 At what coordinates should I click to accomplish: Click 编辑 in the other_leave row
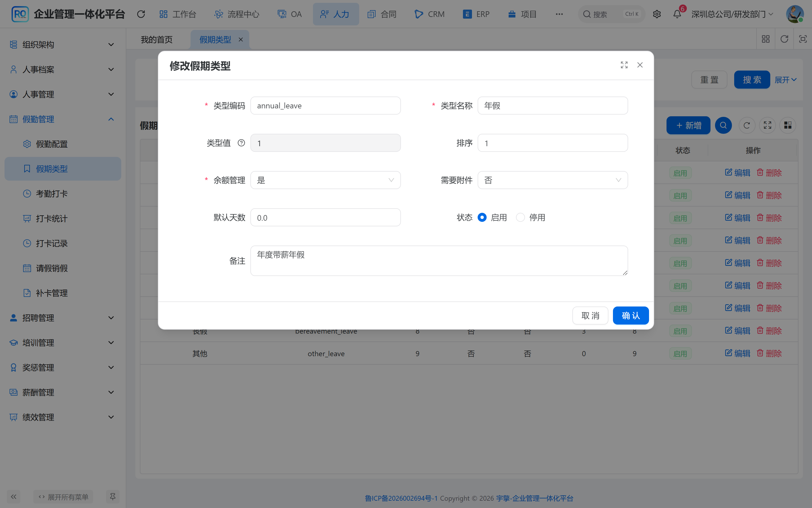738,353
